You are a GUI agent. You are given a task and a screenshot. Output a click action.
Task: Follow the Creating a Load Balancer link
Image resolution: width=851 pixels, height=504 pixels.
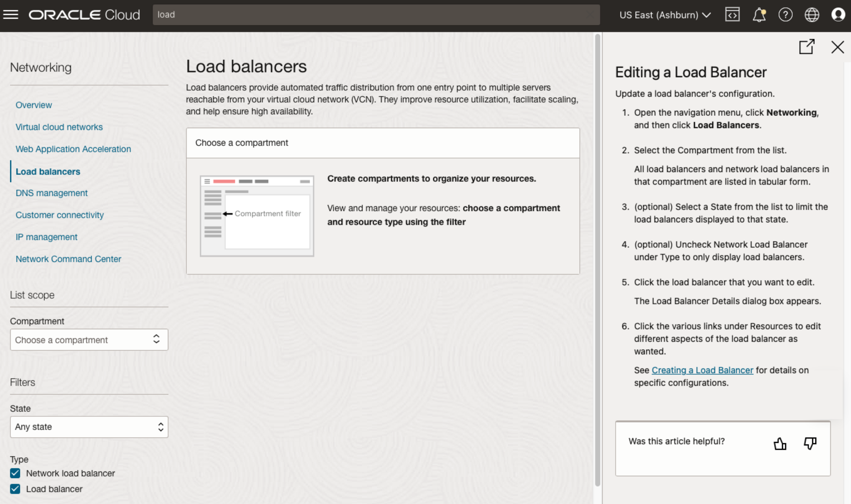pyautogui.click(x=702, y=370)
